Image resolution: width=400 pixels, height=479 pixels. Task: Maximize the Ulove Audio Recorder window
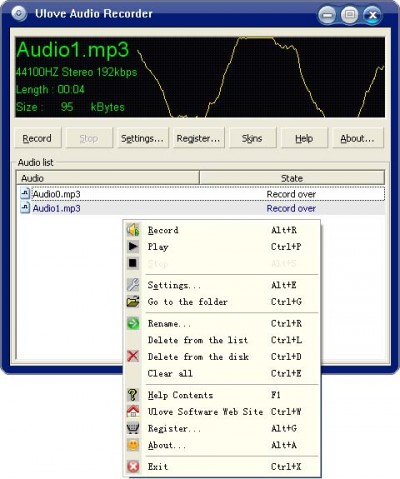pyautogui.click(x=350, y=14)
